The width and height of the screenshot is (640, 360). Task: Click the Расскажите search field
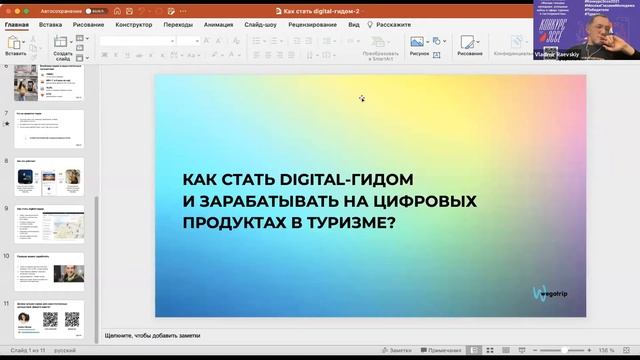(393, 24)
